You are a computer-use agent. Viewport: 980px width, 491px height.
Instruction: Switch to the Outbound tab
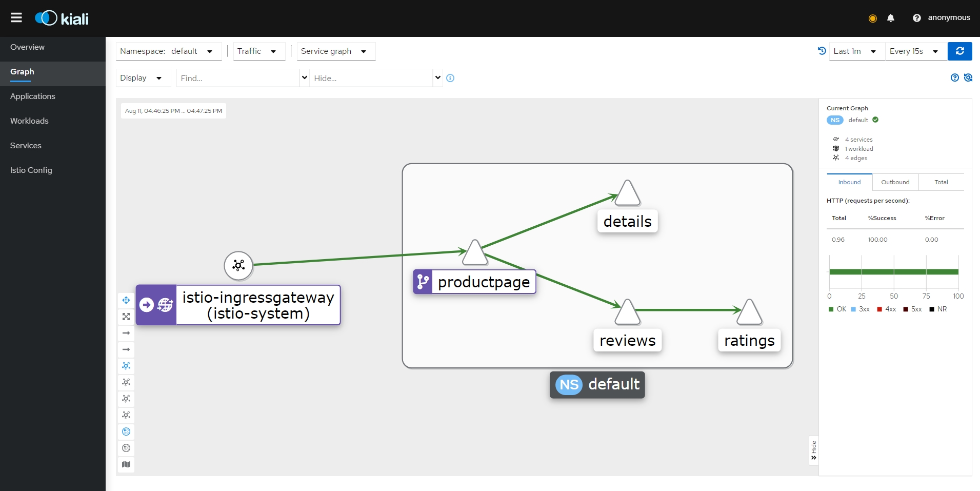(x=895, y=182)
